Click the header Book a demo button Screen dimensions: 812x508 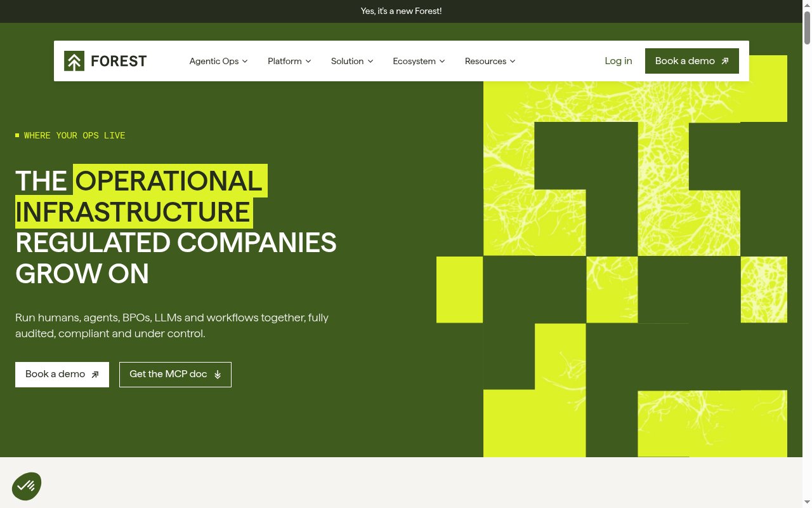(x=692, y=61)
